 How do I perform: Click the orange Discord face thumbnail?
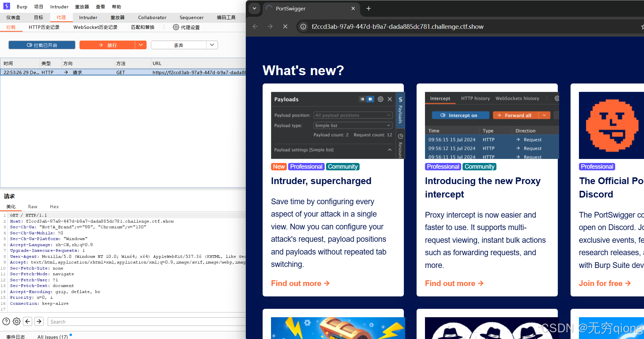(x=611, y=125)
